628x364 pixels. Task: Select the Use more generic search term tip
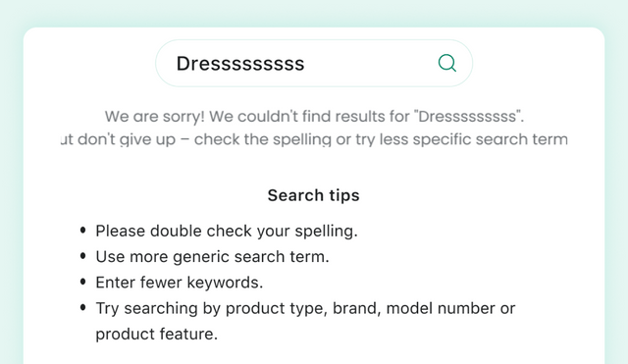point(212,257)
